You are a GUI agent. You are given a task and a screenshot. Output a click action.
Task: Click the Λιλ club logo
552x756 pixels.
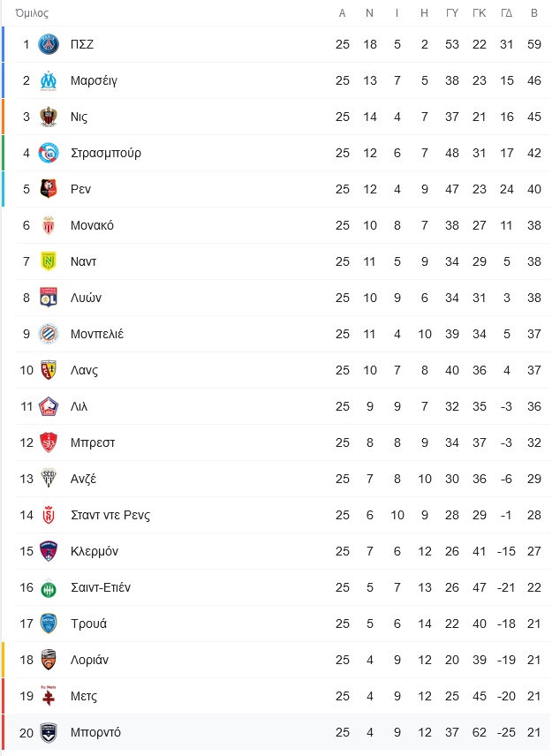point(49,406)
